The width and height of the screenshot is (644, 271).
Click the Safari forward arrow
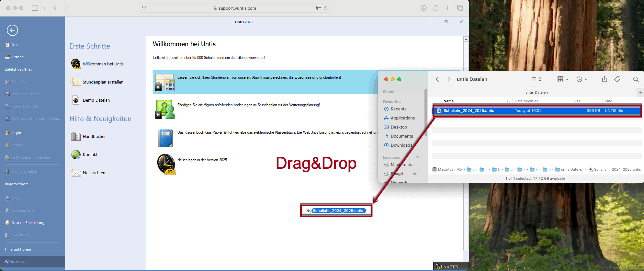pos(66,8)
